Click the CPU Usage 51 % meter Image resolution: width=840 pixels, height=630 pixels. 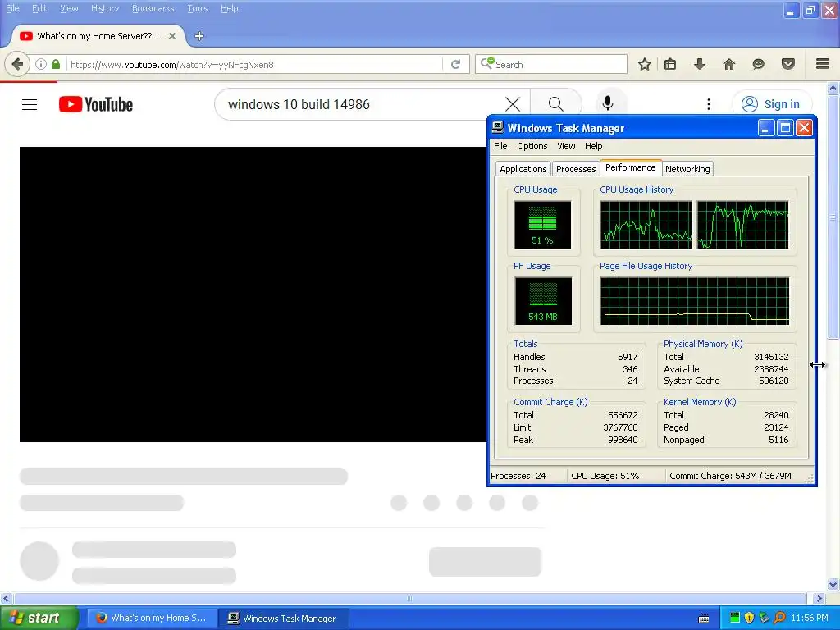click(543, 225)
